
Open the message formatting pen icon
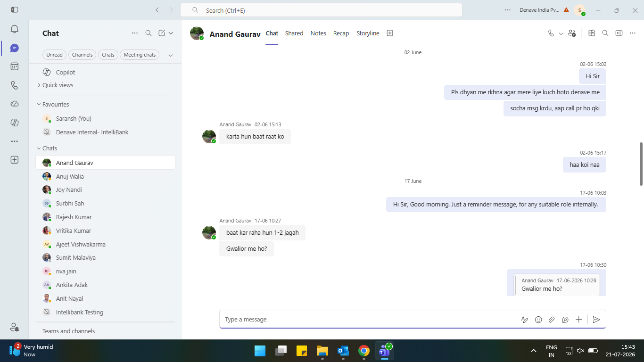(525, 320)
